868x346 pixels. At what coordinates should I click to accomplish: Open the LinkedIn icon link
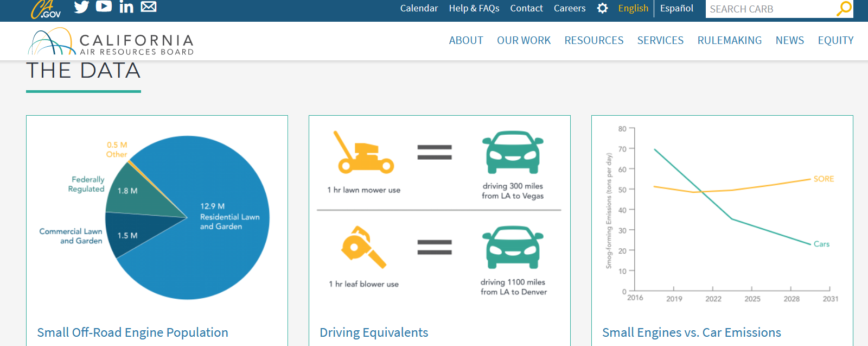[x=126, y=7]
